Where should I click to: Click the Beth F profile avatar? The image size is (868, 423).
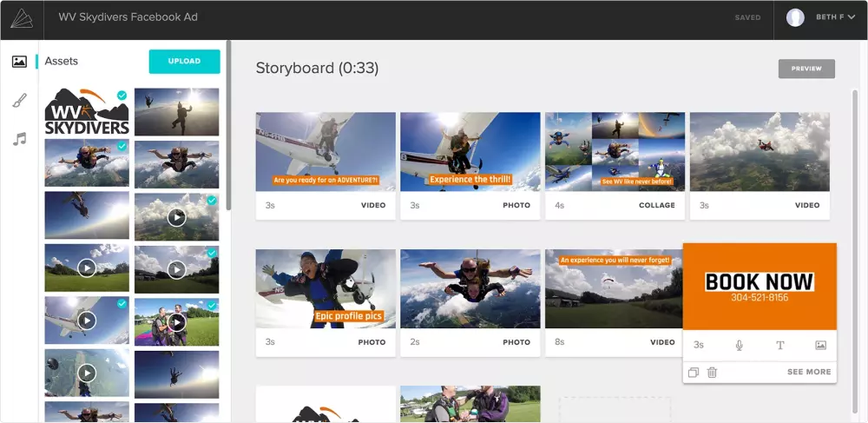click(795, 17)
